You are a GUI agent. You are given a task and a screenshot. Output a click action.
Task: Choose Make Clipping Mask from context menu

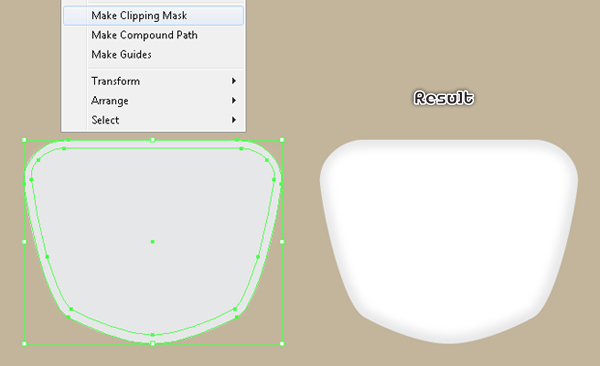tap(153, 16)
